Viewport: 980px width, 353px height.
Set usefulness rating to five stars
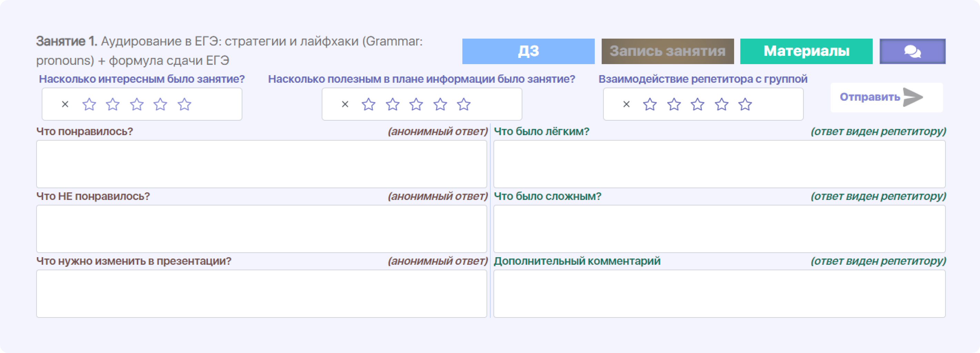pos(464,104)
